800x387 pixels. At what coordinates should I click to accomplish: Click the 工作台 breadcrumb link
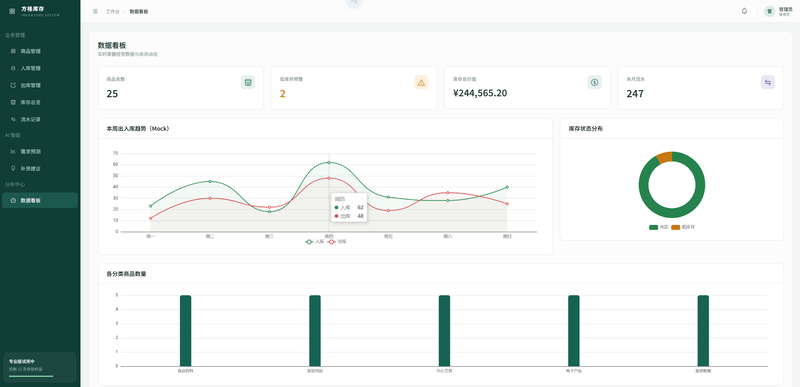coord(112,11)
